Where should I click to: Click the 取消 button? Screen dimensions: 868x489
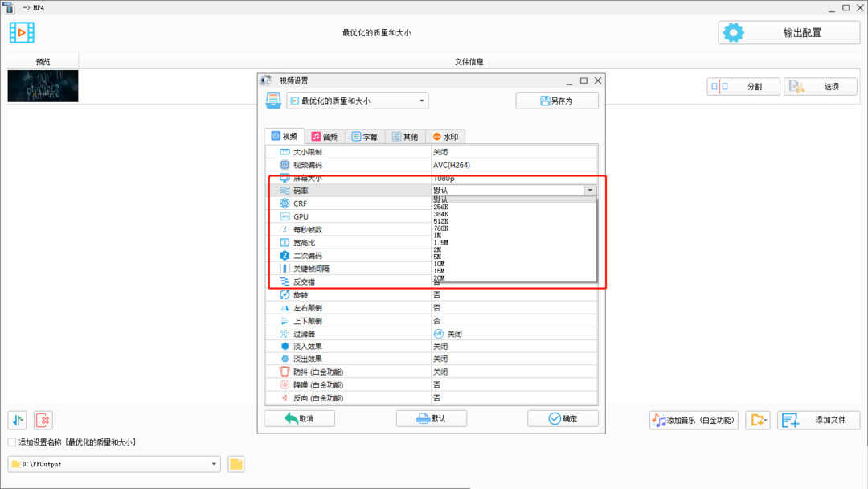click(300, 419)
